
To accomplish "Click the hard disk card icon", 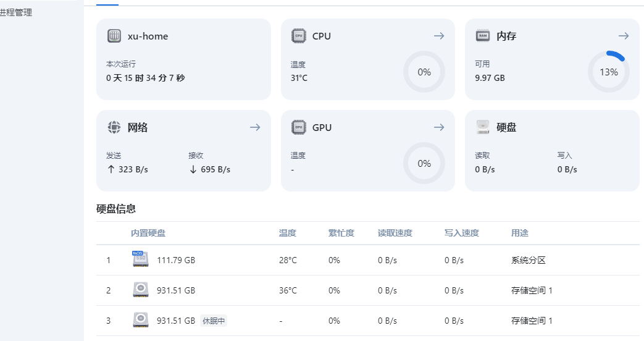I will click(483, 127).
